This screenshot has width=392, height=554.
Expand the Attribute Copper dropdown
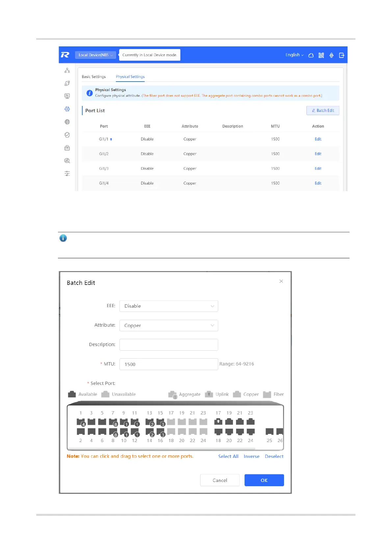pos(169,325)
